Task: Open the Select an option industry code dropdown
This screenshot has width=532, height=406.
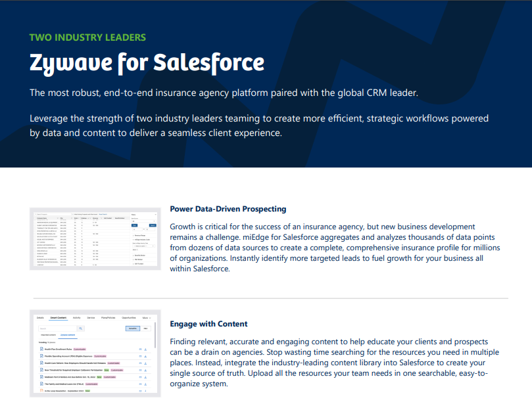Action: click(x=143, y=246)
